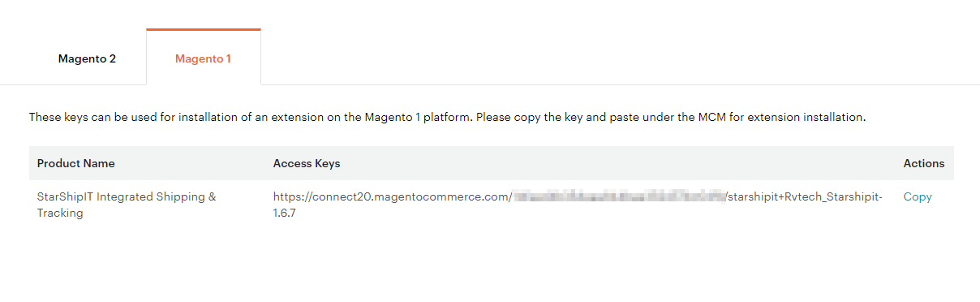
Task: Click the Product Name column header
Action: click(76, 163)
